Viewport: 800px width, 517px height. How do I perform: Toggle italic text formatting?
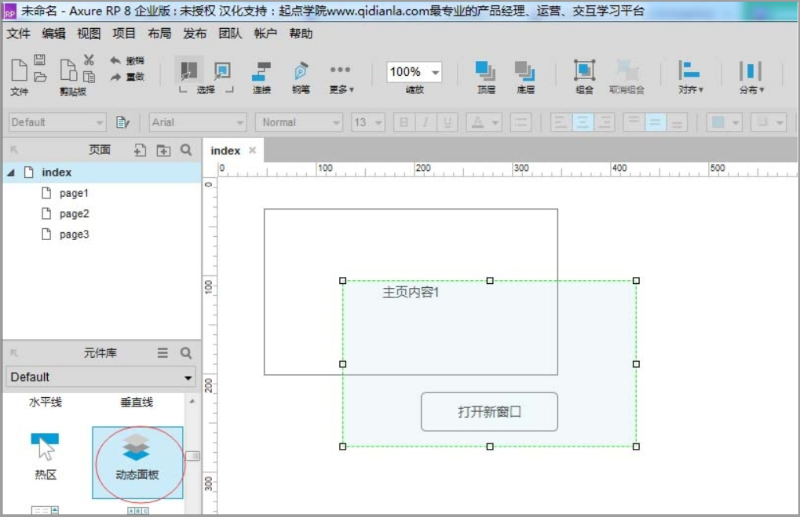[x=426, y=122]
